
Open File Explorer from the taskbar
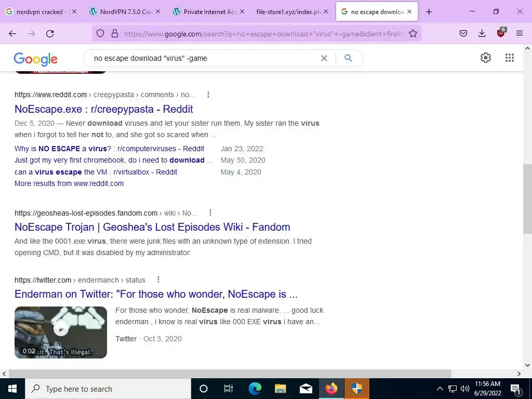280,389
